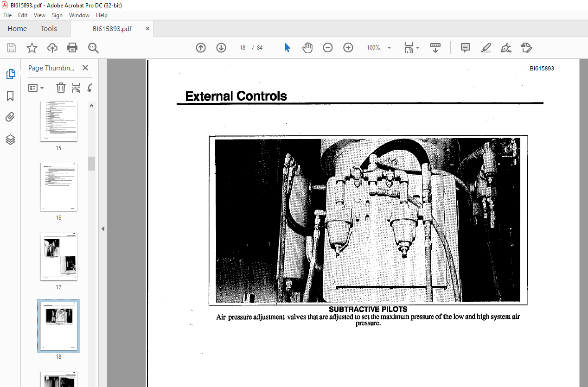The height and width of the screenshot is (387, 588).
Task: Click thumbnail panel scroll up arrow
Action: tap(91, 106)
